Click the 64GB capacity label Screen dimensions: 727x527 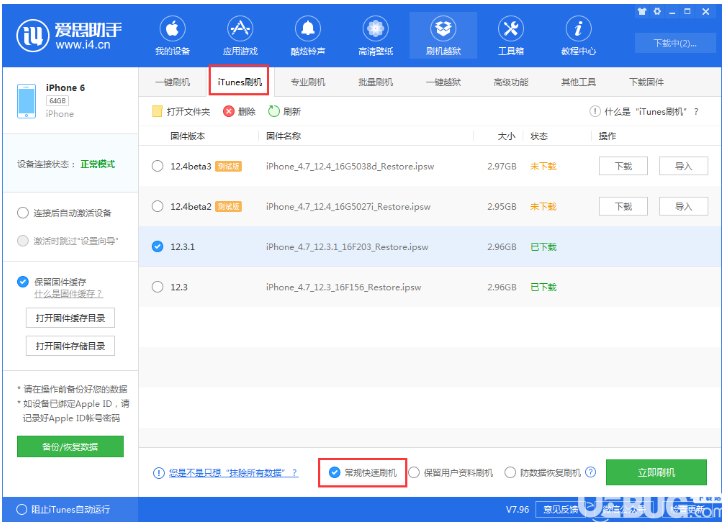(x=57, y=101)
